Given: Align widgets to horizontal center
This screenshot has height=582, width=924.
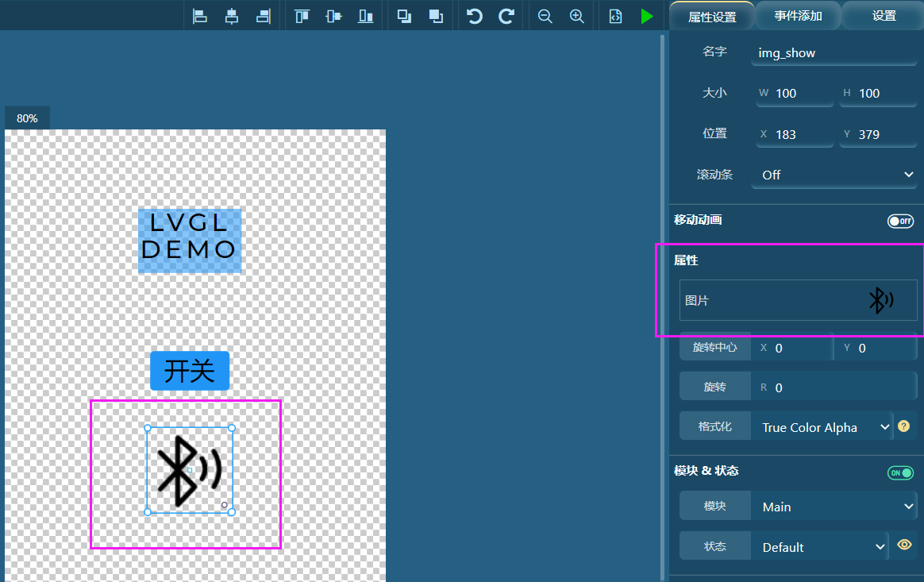Looking at the screenshot, I should point(232,16).
